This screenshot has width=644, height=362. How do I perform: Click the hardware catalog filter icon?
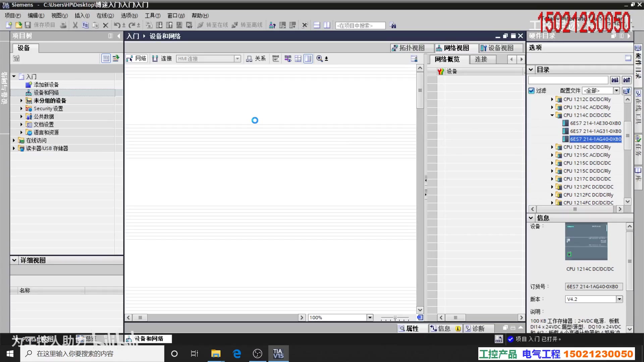[627, 90]
